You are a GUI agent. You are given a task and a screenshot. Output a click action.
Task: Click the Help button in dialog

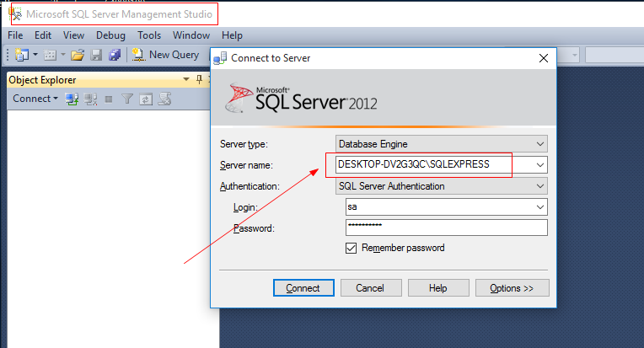coord(438,288)
